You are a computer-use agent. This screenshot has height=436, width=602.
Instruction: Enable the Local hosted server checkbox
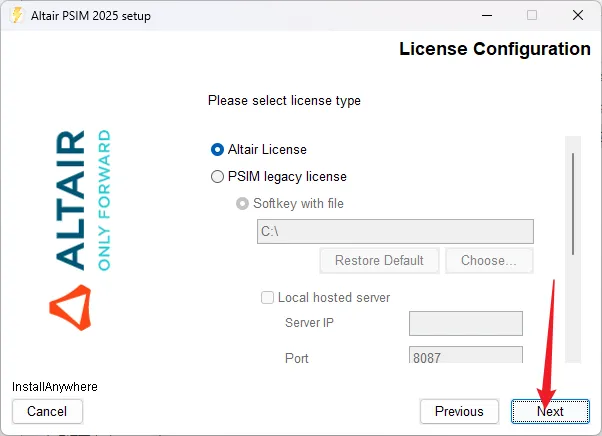(x=267, y=297)
